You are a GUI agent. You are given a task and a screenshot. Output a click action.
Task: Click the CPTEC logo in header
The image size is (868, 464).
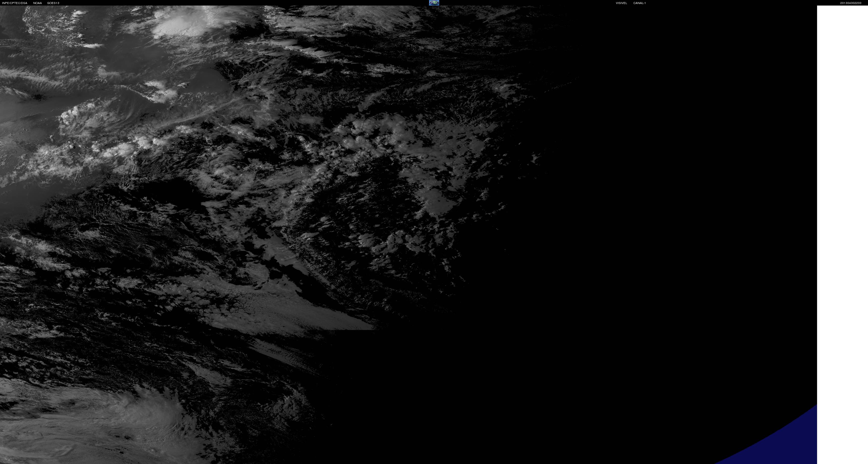[x=434, y=3]
